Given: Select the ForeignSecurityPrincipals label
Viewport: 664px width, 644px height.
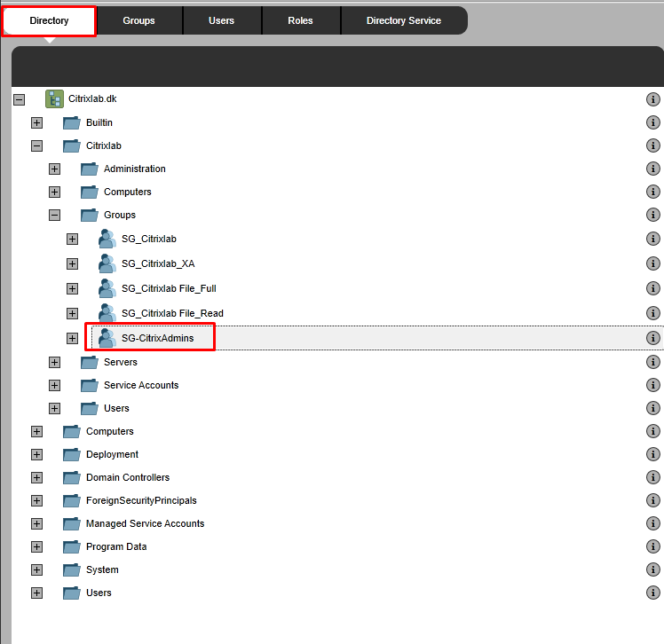Looking at the screenshot, I should (x=141, y=500).
